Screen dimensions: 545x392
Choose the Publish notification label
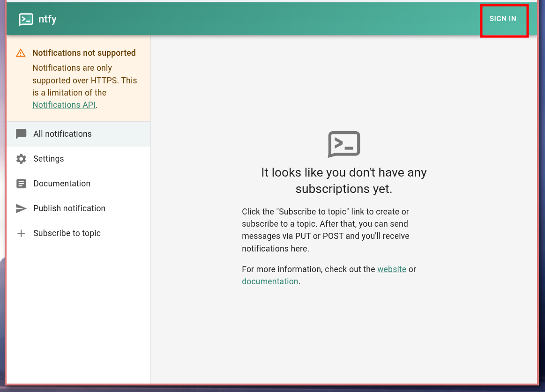click(x=69, y=208)
